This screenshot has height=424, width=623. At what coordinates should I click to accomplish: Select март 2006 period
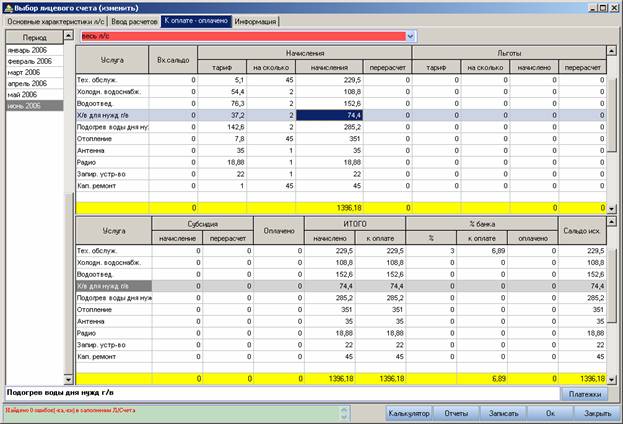click(x=34, y=72)
